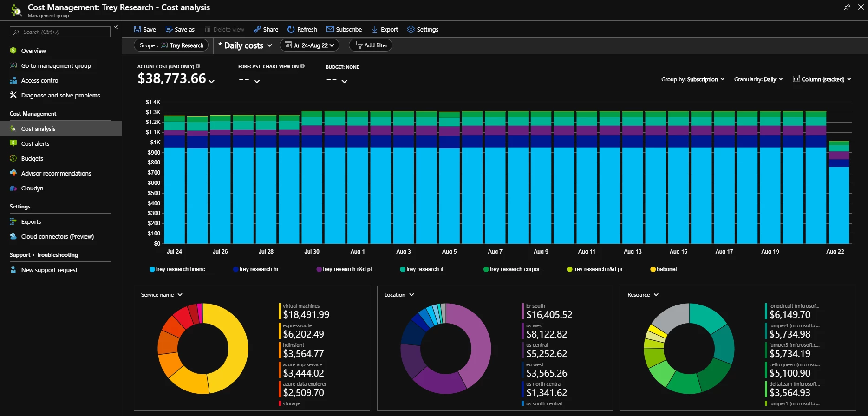Click the Aug 22 stacked column

coord(839,192)
